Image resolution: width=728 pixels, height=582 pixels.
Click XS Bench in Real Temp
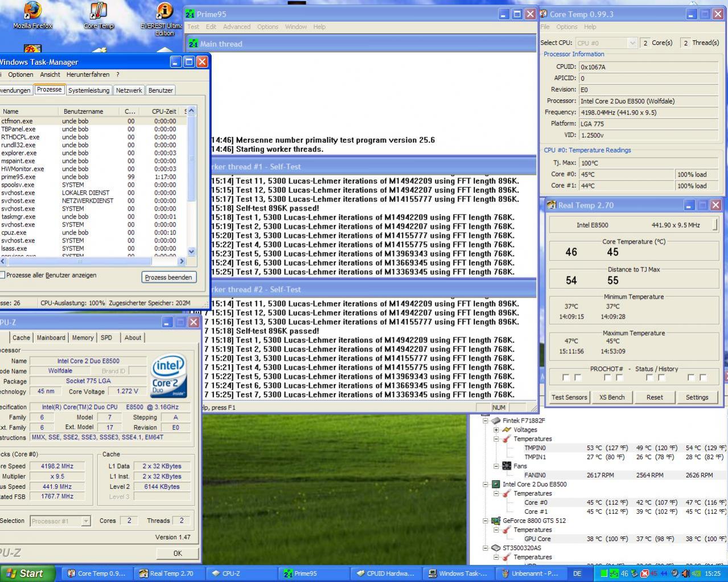(612, 397)
